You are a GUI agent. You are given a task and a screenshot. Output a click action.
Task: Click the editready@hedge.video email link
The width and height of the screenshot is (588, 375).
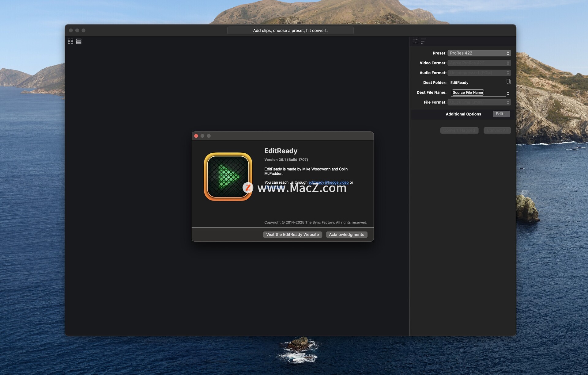[x=328, y=182]
